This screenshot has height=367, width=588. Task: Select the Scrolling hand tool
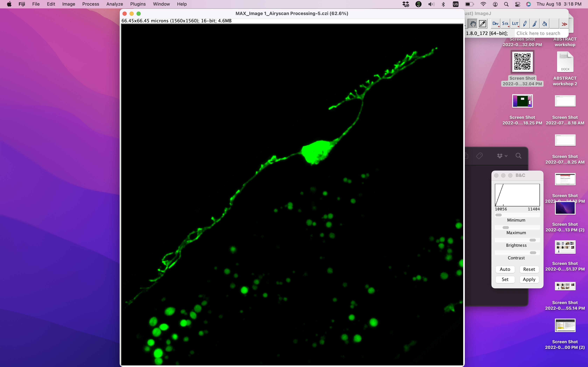[473, 24]
